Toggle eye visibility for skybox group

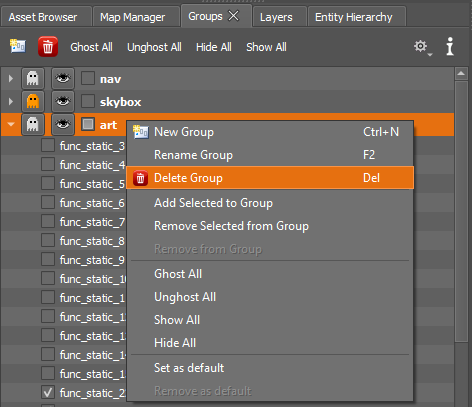(63, 101)
